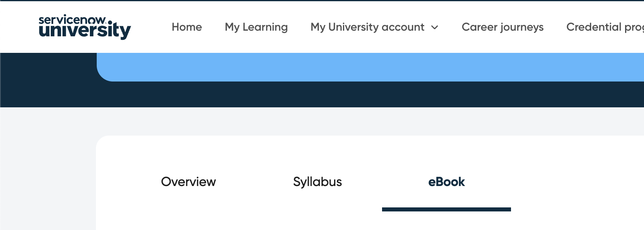Select the Syllabus tab
Image resolution: width=644 pixels, height=230 pixels.
[318, 182]
